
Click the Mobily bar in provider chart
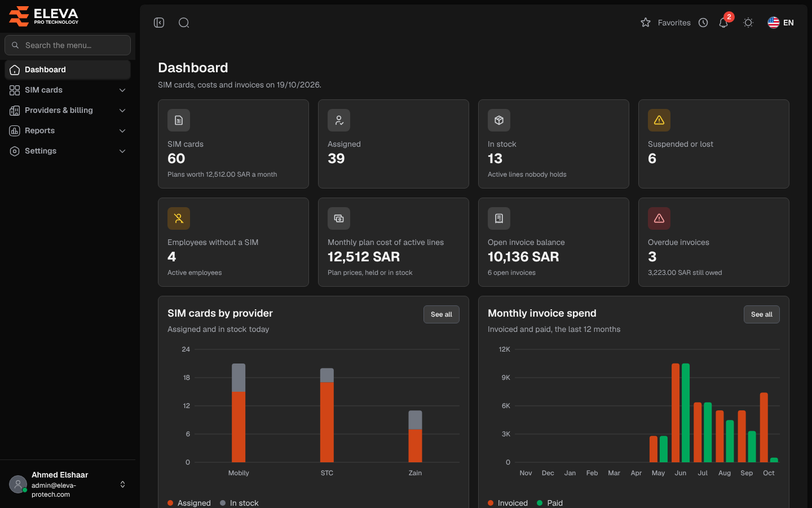(x=239, y=413)
